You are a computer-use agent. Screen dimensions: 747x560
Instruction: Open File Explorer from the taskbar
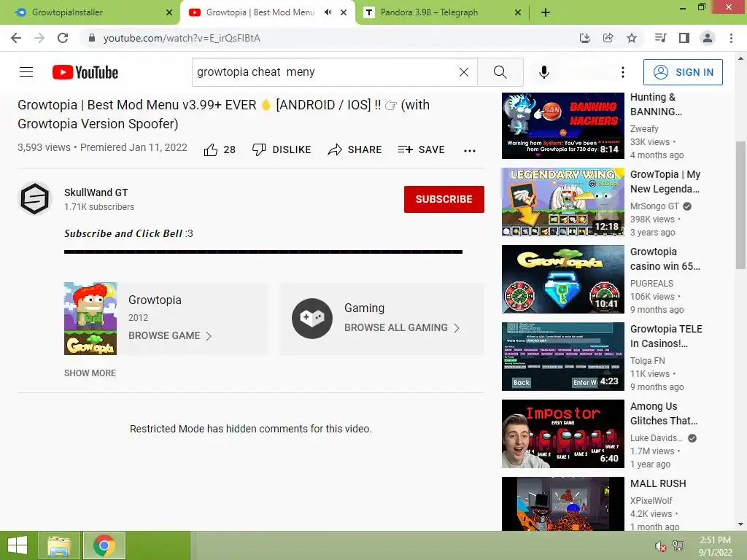tap(59, 545)
